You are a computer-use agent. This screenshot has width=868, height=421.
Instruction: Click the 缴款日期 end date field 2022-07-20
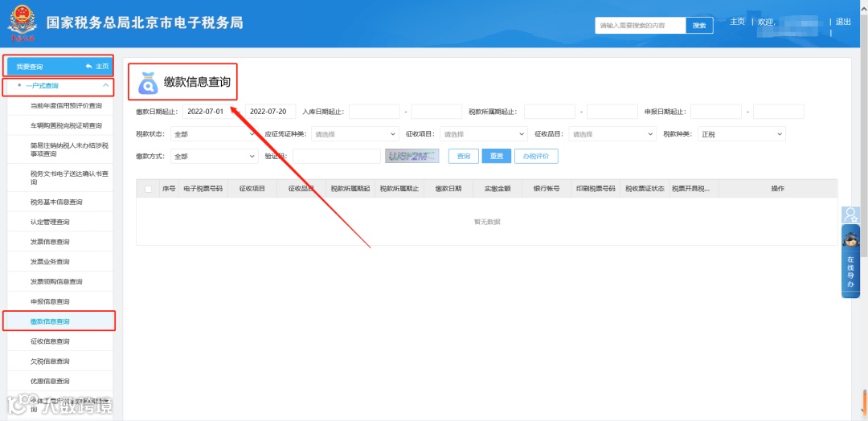[271, 111]
